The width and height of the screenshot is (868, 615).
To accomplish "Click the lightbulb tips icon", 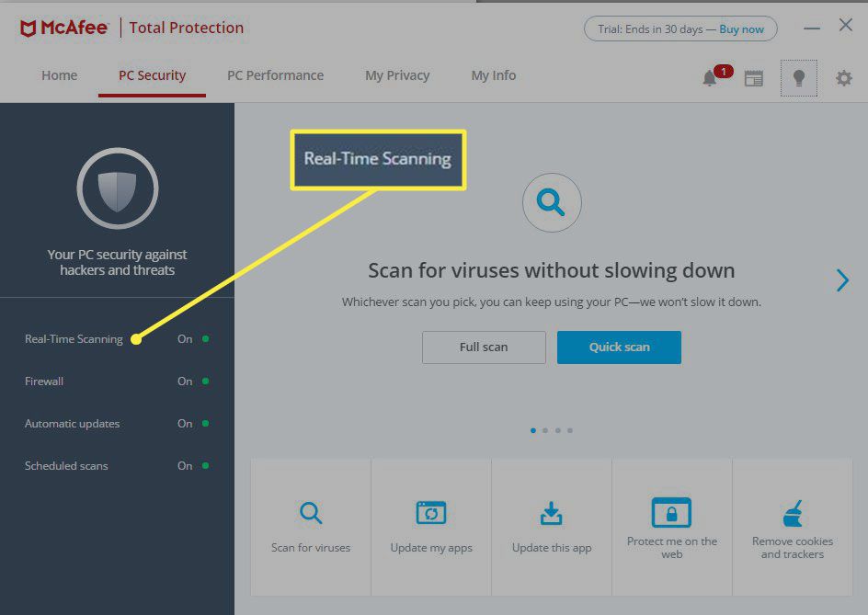I will pyautogui.click(x=798, y=78).
